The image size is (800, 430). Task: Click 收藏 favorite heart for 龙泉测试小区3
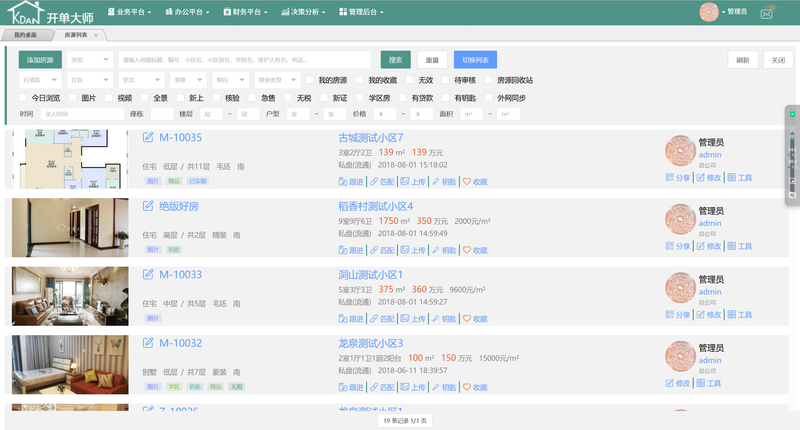click(475, 387)
